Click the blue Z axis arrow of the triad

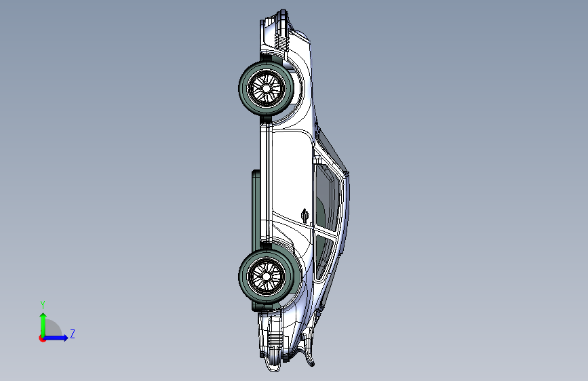56,338
